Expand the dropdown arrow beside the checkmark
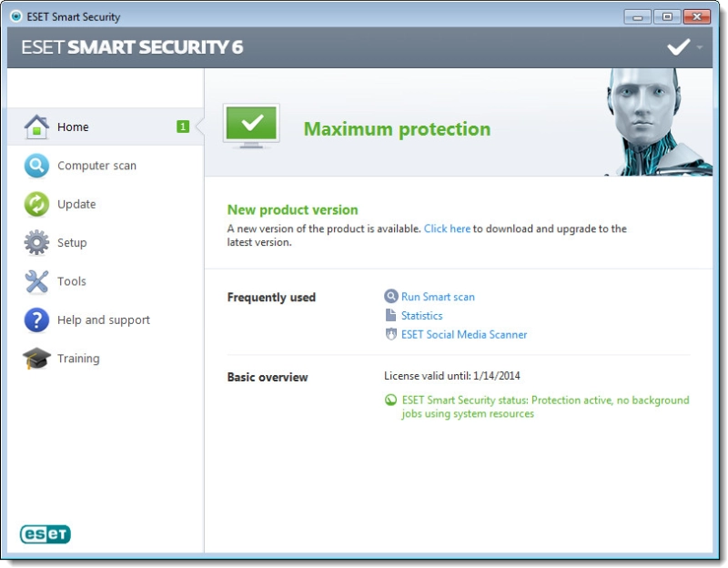 click(x=699, y=47)
